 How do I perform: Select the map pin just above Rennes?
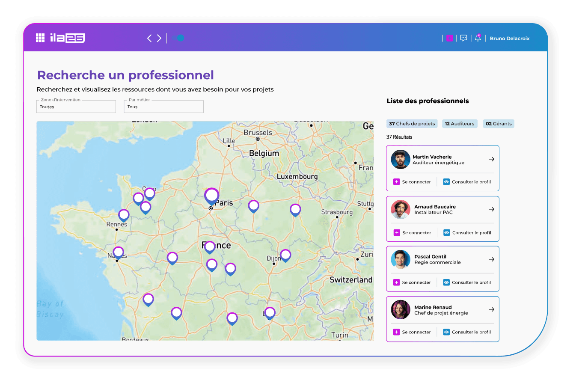[x=124, y=216]
